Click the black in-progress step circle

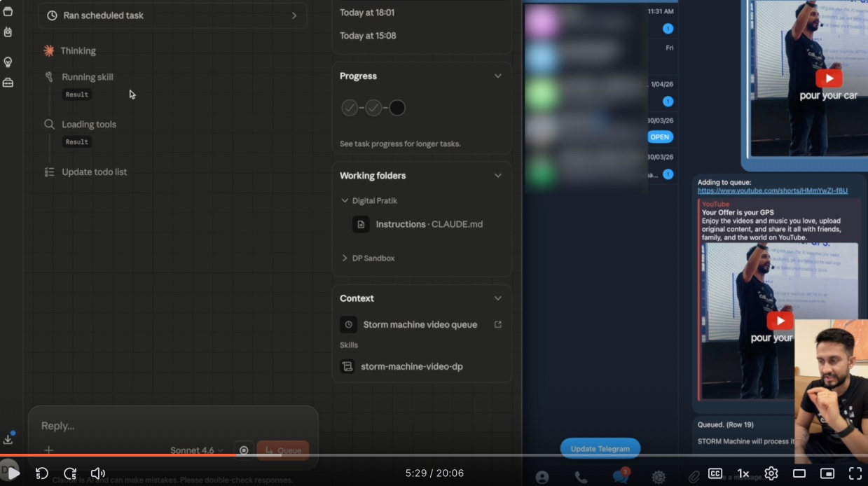click(x=397, y=108)
